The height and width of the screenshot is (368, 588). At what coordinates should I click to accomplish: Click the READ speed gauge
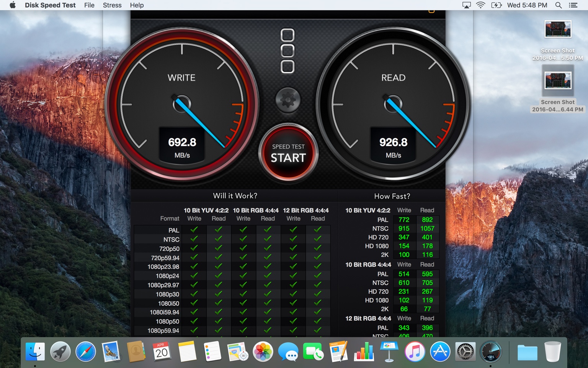click(393, 104)
